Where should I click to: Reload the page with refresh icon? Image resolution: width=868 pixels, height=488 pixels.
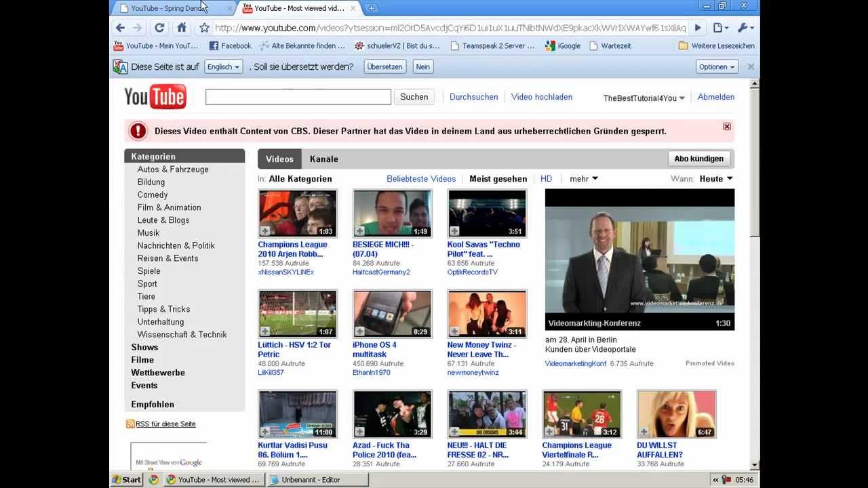(x=159, y=28)
